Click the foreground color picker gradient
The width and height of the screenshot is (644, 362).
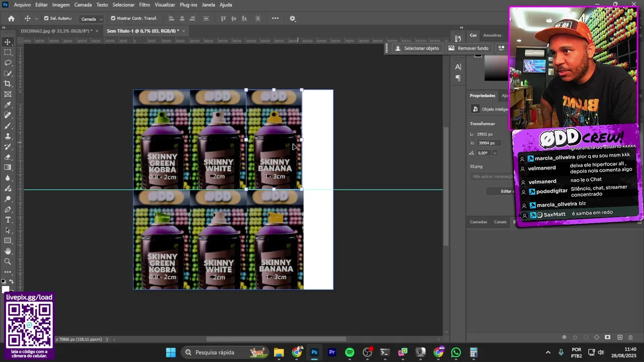pos(496,68)
